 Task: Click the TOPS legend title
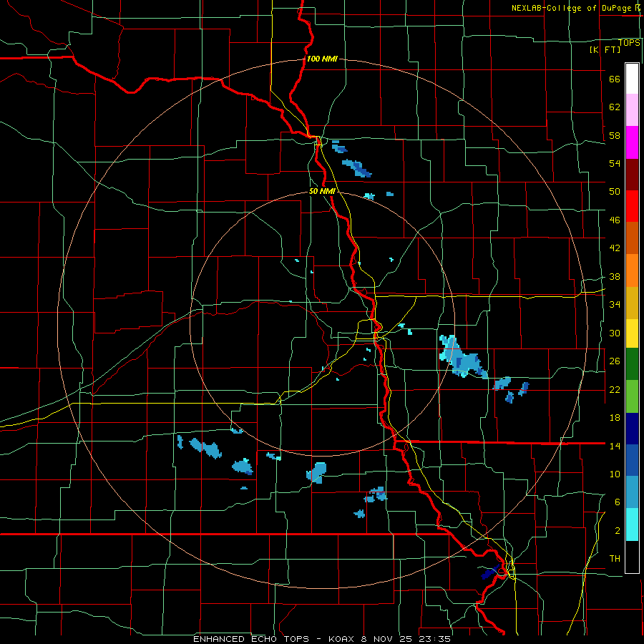pyautogui.click(x=629, y=43)
